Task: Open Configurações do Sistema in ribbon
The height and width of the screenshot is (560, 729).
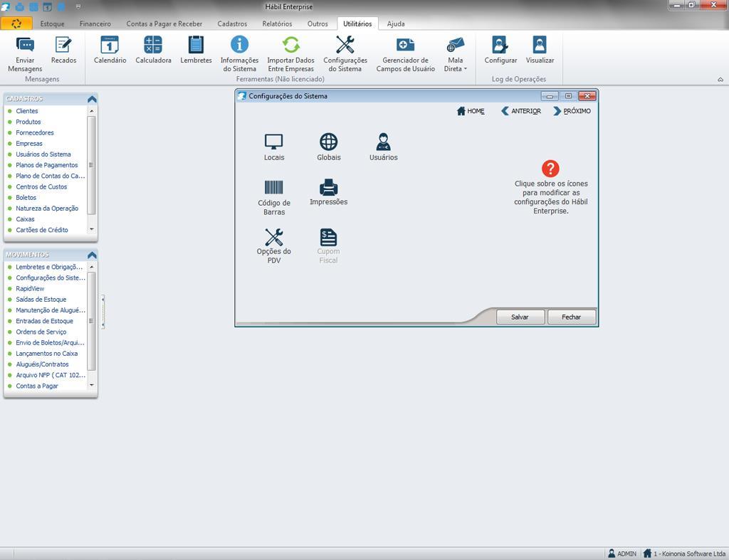Action: (345, 54)
